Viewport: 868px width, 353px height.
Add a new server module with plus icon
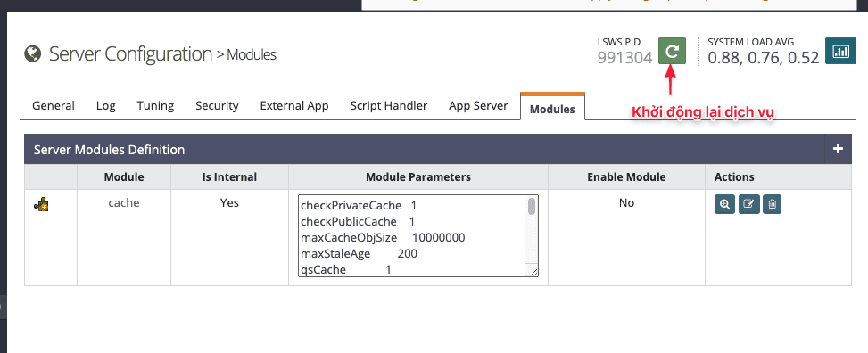click(838, 149)
